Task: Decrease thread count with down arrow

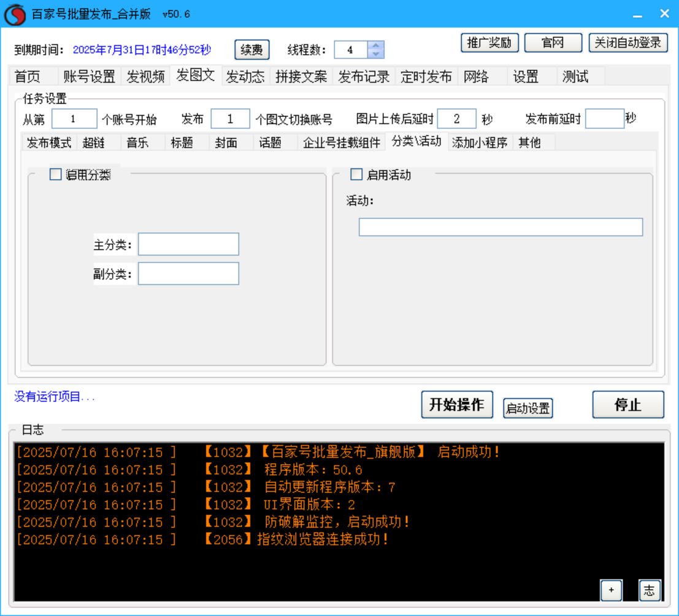Action: pyautogui.click(x=375, y=54)
